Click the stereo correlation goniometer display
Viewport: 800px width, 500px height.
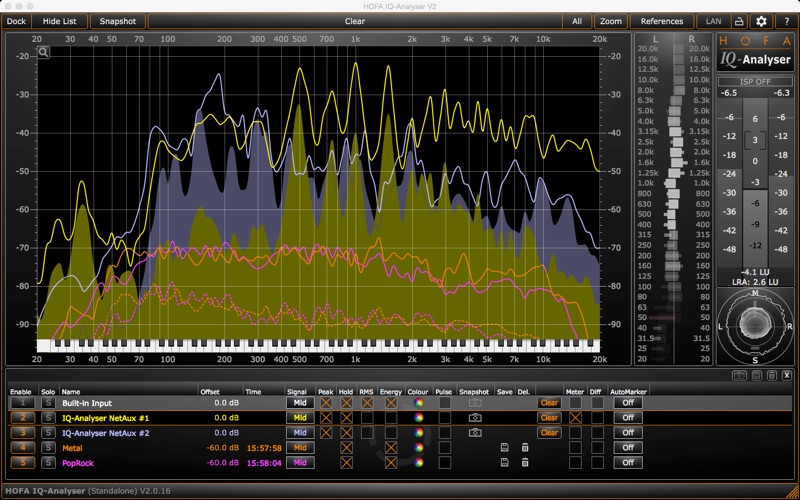(x=755, y=326)
